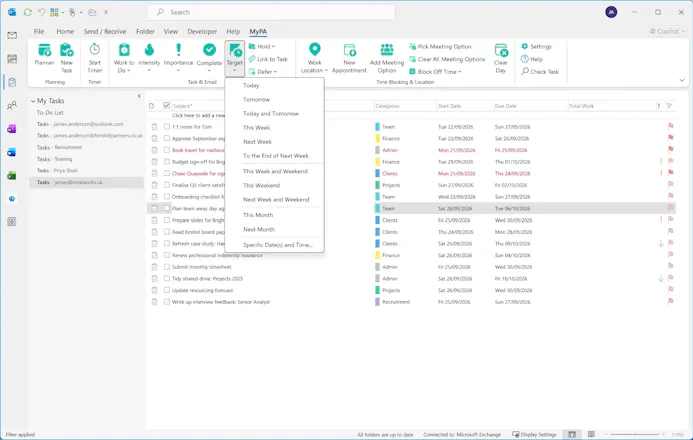This screenshot has height=440, width=693.
Task: Open People in the left navigation bar
Action: point(12,106)
